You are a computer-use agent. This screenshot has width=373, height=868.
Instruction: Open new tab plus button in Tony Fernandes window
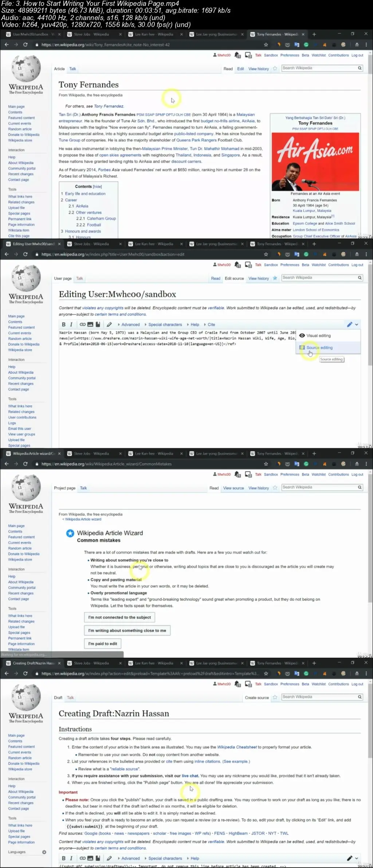[314, 34]
